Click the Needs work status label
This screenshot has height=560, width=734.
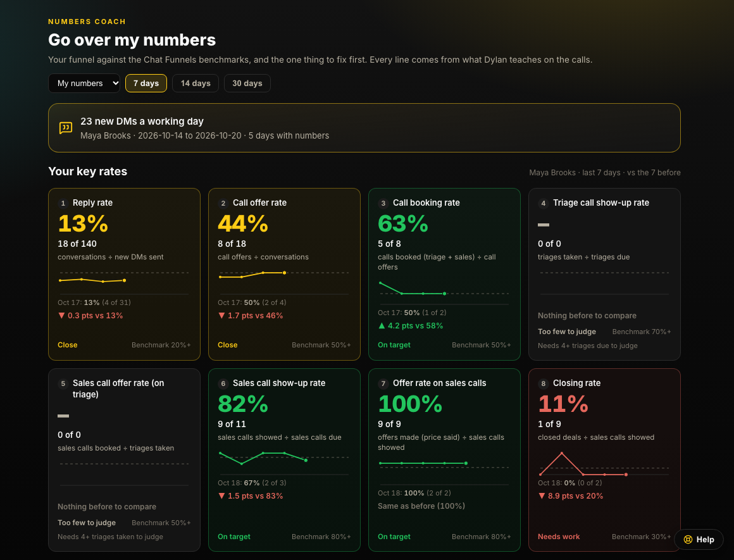click(x=559, y=537)
